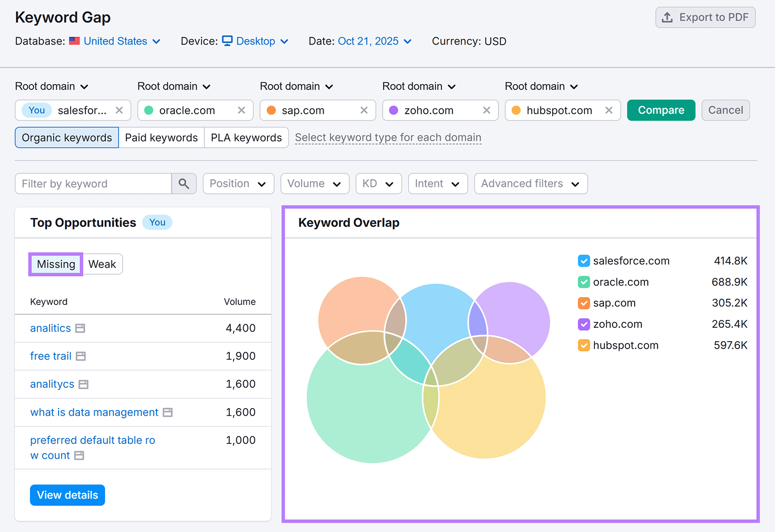Viewport: 775px width, 532px height.
Task: Switch to the PLA keywords tab
Action: (246, 137)
